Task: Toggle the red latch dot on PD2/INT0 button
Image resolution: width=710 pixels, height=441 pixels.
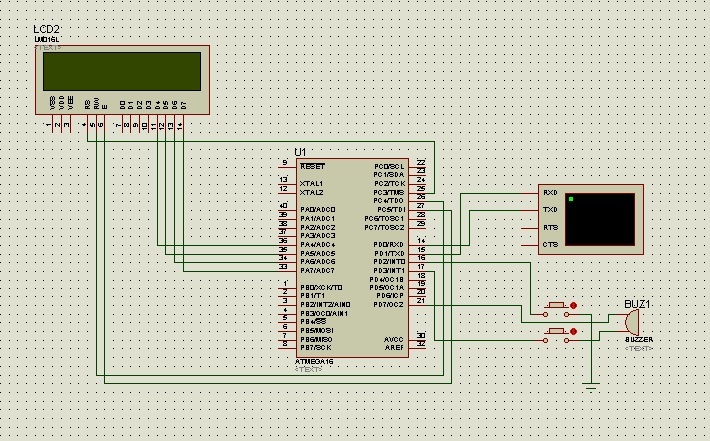Action: click(573, 306)
